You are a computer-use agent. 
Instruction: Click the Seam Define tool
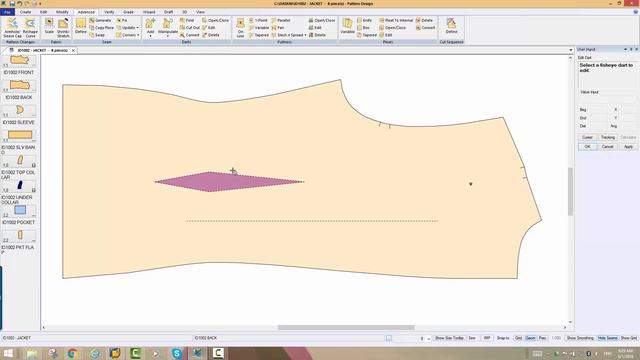pos(81,26)
